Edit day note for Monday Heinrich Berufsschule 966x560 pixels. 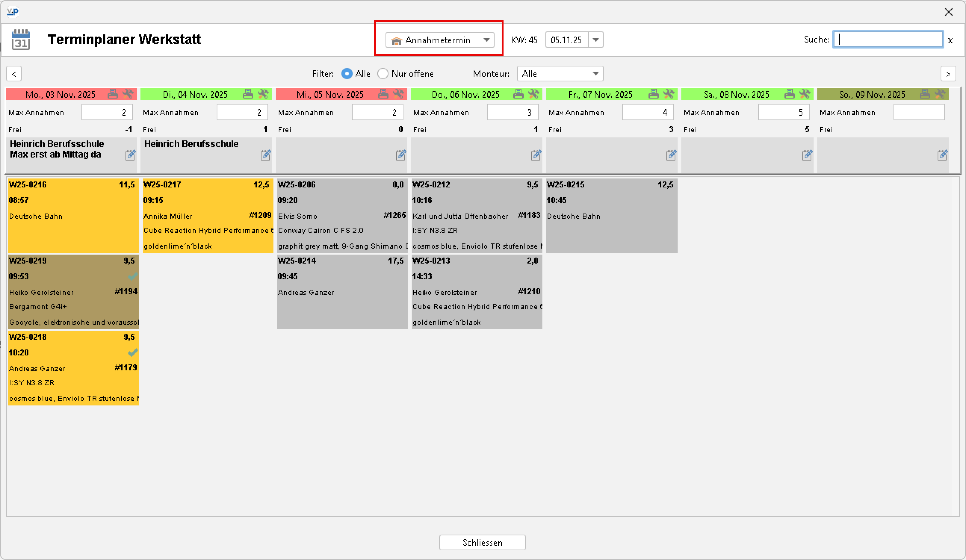click(x=130, y=155)
